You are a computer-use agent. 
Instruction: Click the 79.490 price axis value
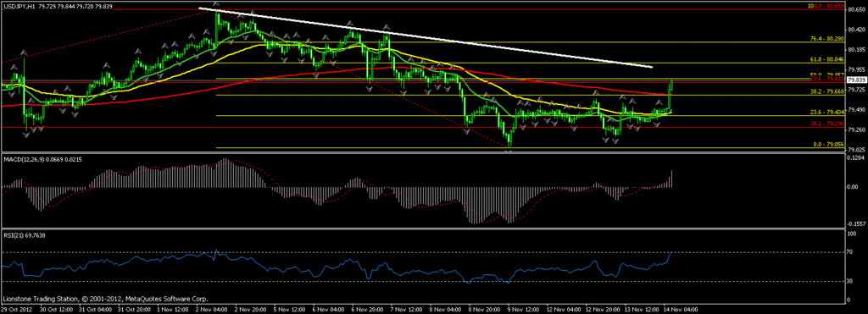[x=856, y=109]
